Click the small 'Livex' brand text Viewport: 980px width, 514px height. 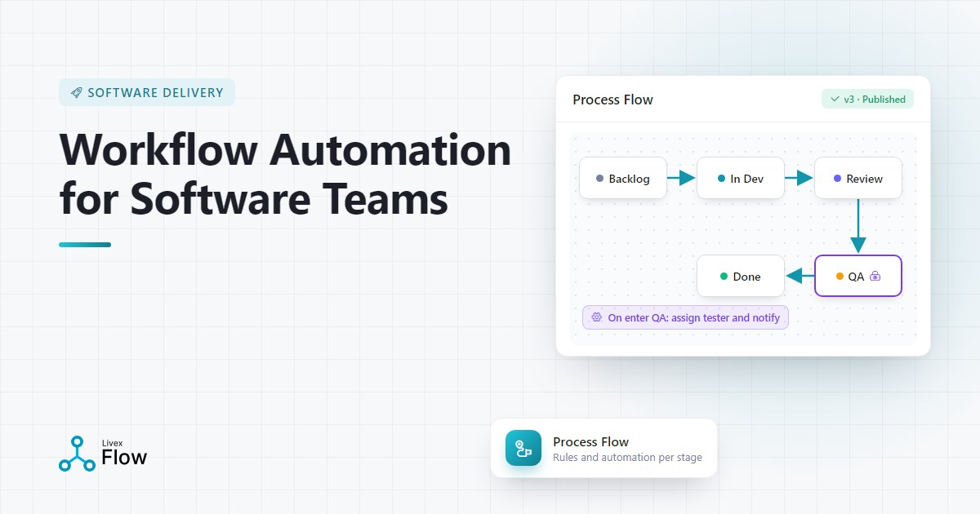coord(112,443)
